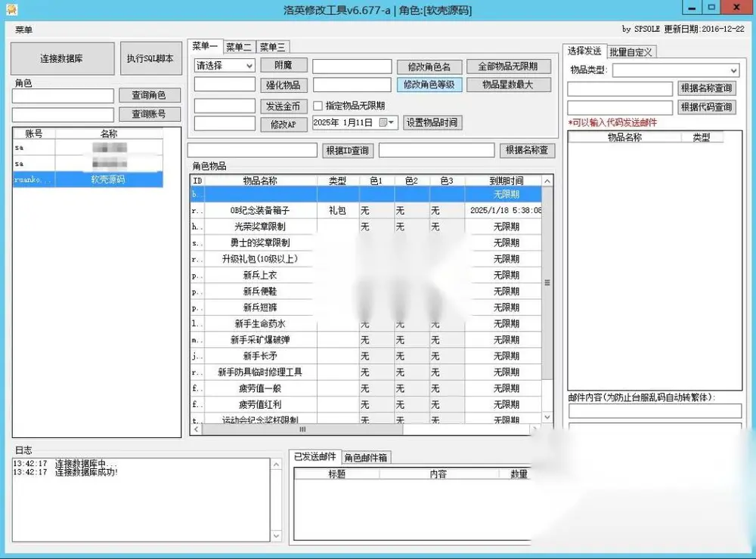Select the 光荣奖章限制 item row
756x559 pixels.
point(367,227)
